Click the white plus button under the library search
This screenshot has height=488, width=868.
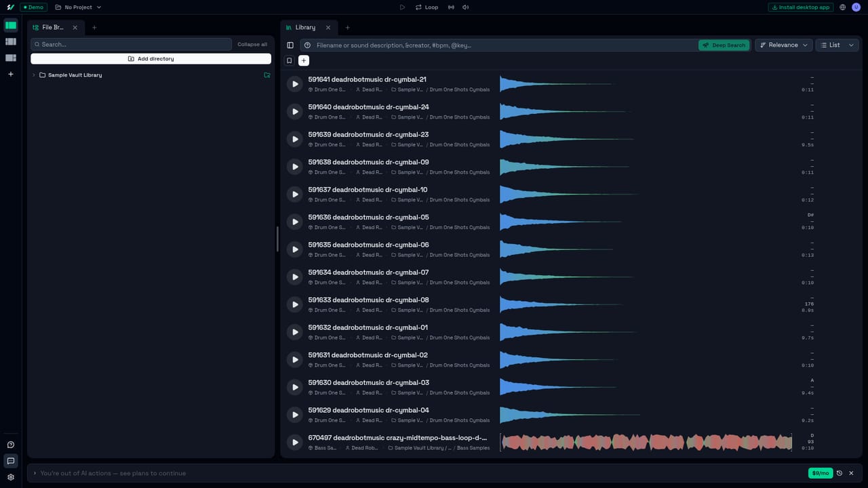click(304, 61)
